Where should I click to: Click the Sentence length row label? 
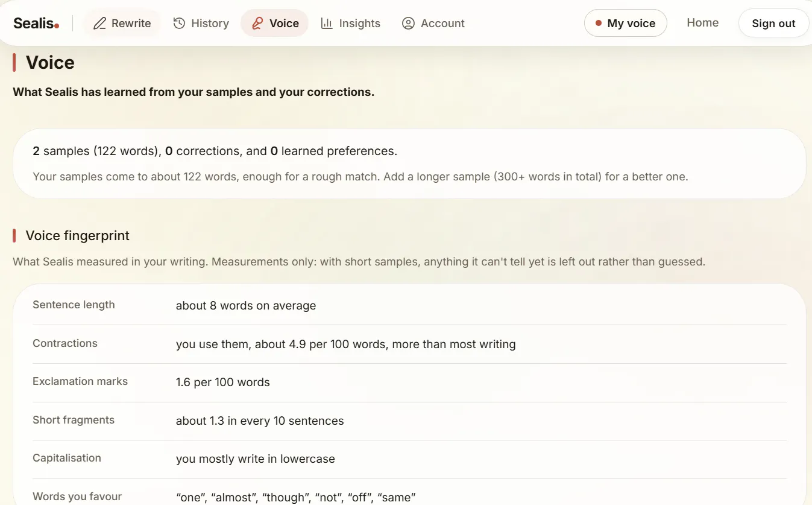74,305
